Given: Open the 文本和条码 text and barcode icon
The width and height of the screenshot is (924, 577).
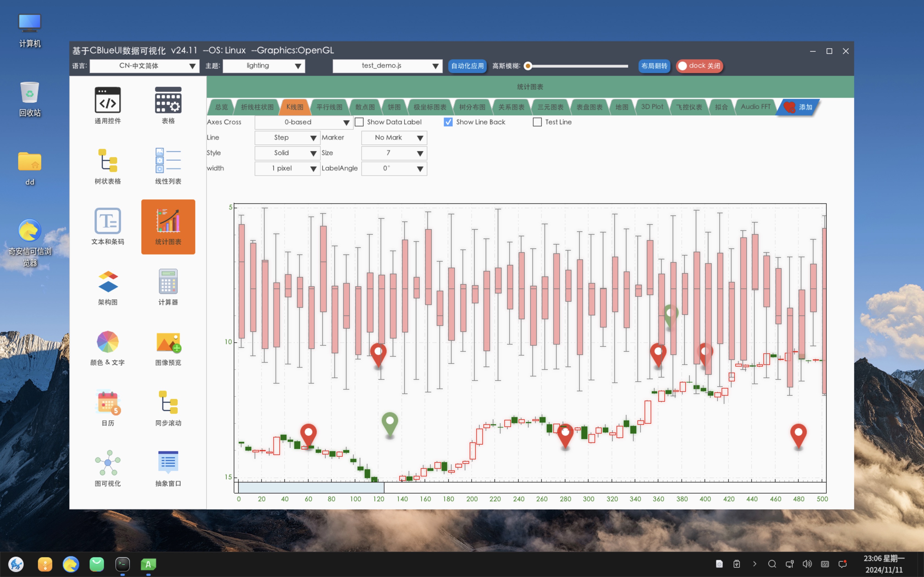Looking at the screenshot, I should click(x=108, y=221).
